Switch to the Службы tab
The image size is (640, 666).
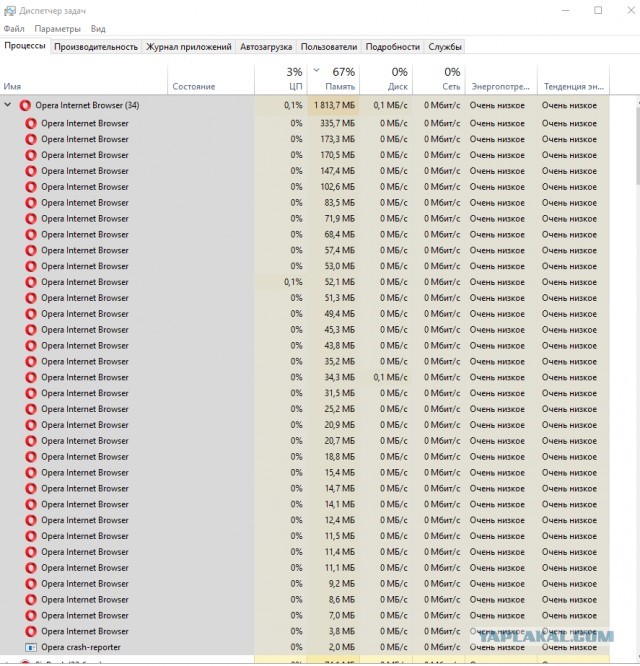445,47
